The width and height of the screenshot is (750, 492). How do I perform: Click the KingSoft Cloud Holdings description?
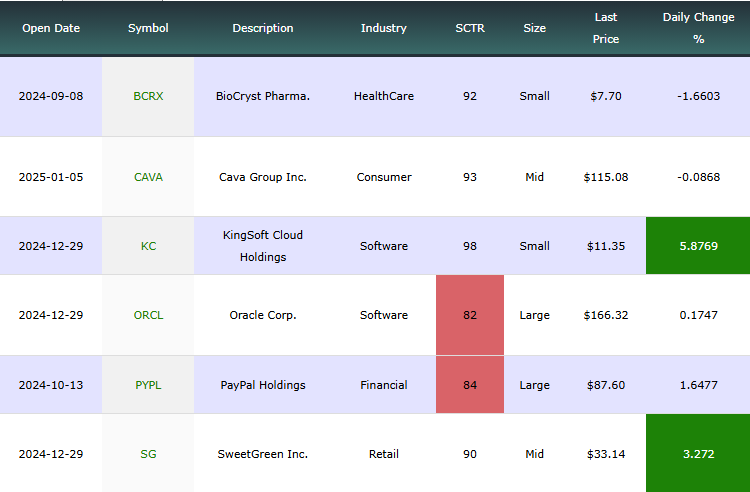pos(263,246)
